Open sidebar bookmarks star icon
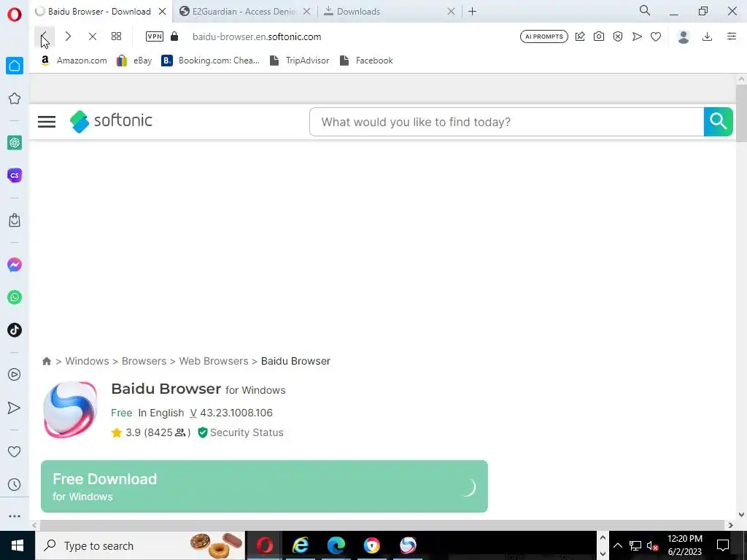 click(15, 98)
